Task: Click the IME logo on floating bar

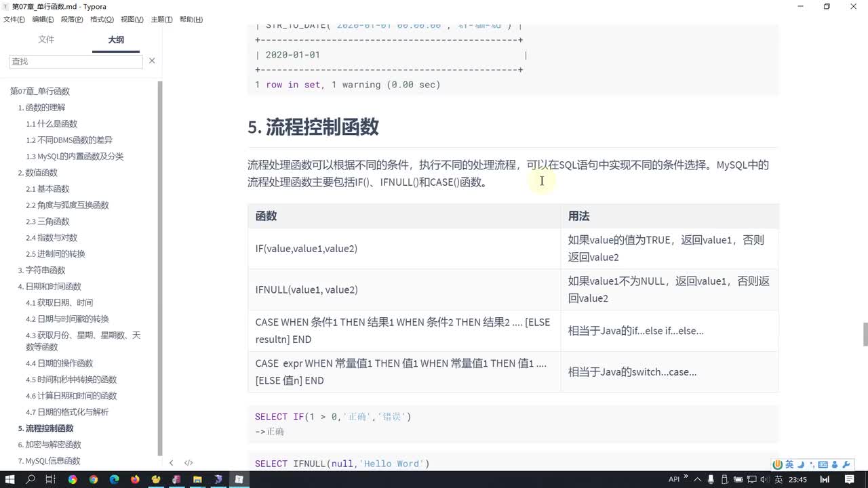Action: (x=777, y=464)
